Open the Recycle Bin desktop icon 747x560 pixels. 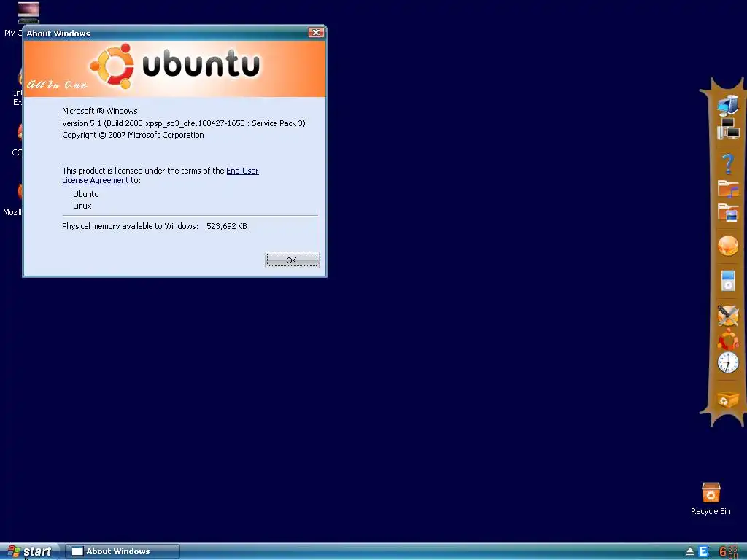pos(711,499)
